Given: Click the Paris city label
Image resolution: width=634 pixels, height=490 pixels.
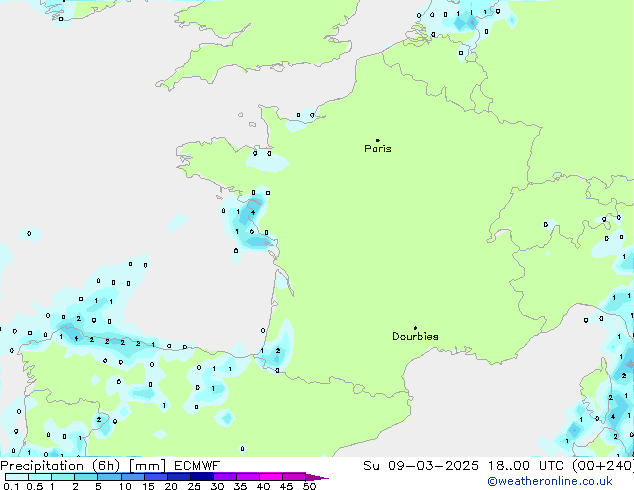Looking at the screenshot, I should [378, 149].
